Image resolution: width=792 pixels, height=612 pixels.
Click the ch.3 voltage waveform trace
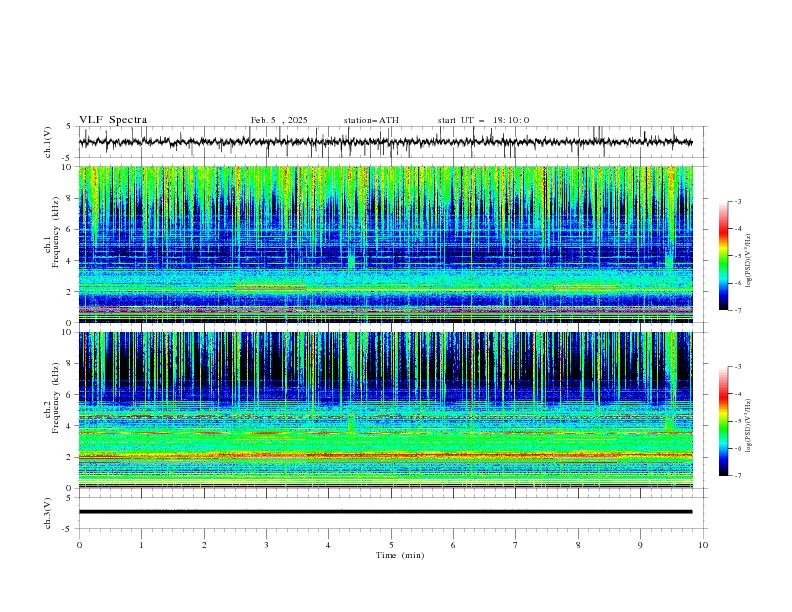[x=385, y=512]
